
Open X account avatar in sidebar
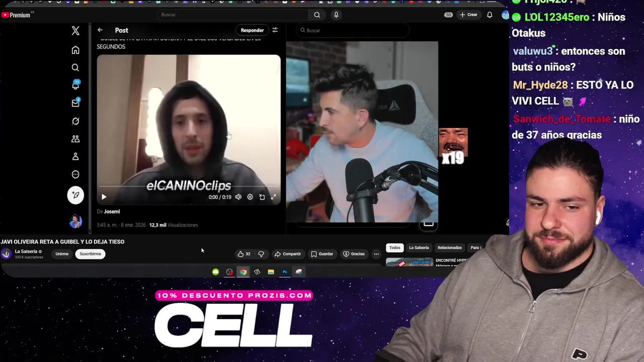(x=75, y=221)
